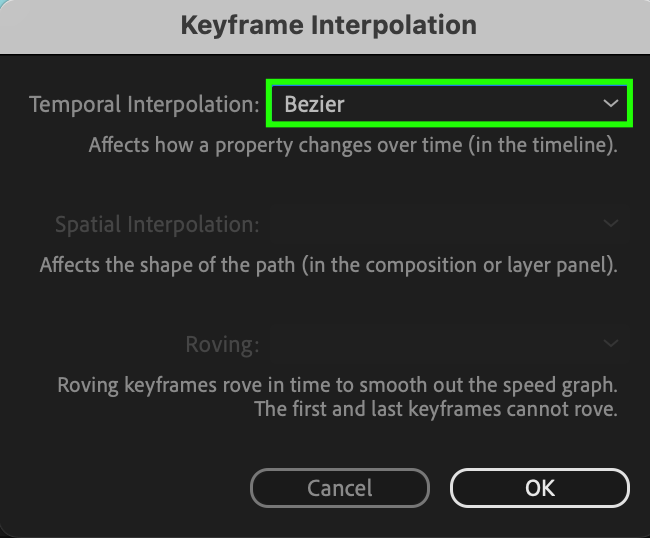Click the 'first and last keyframes cannot rove' line
Viewport: 650px width, 538px height.
pos(437,408)
